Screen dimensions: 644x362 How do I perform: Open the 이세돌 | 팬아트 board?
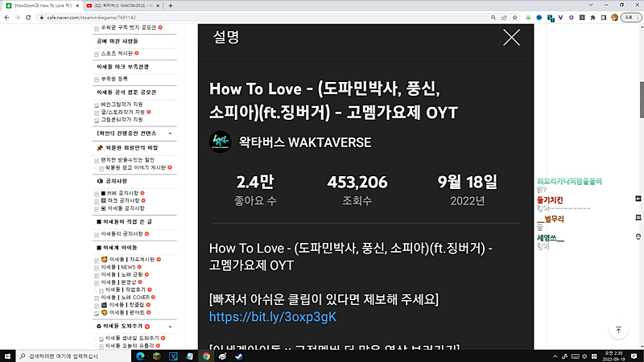[x=127, y=313]
